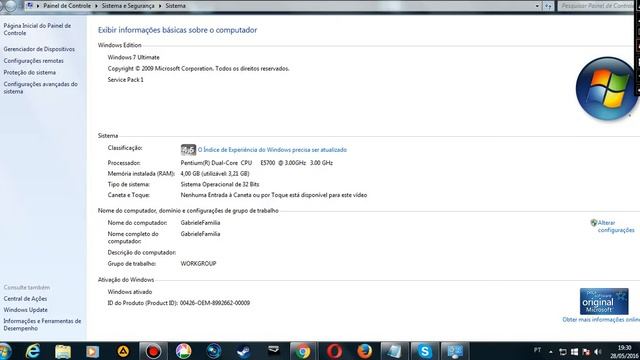The width and height of the screenshot is (640, 360).
Task: Open the blue camera lens app in taskbar
Action: (x=213, y=351)
